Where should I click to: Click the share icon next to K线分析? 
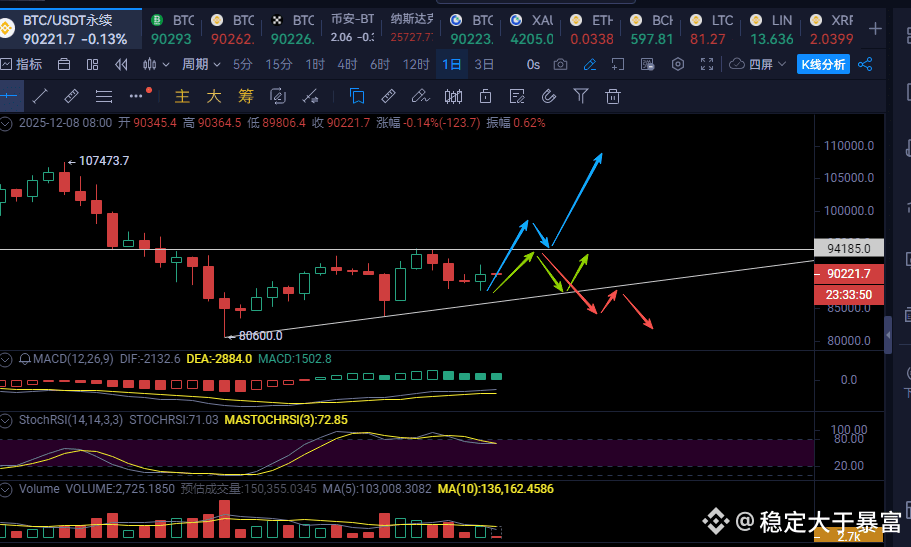[x=865, y=65]
